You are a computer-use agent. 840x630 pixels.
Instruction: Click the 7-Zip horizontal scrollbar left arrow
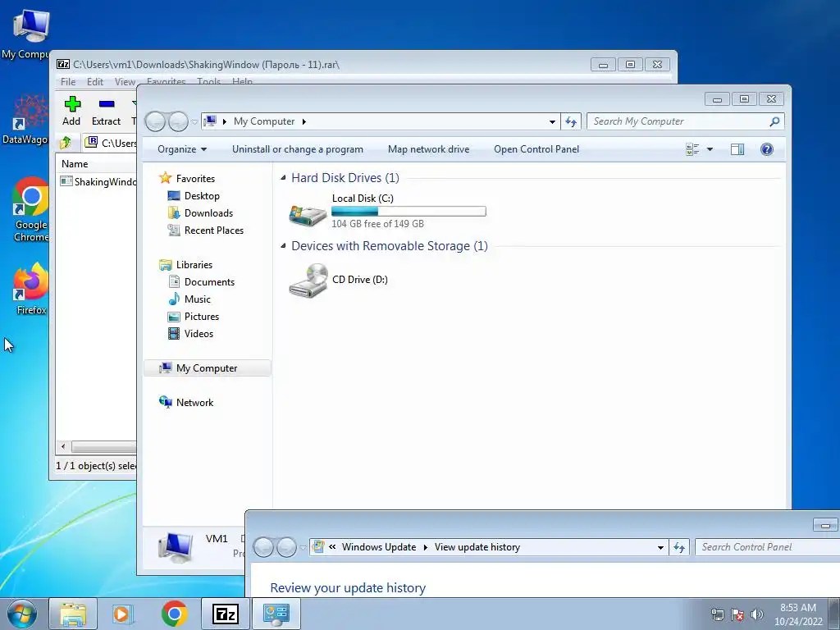63,446
